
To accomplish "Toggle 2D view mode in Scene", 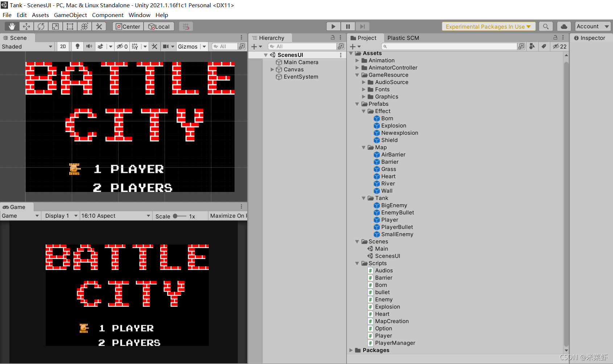I will coord(63,46).
